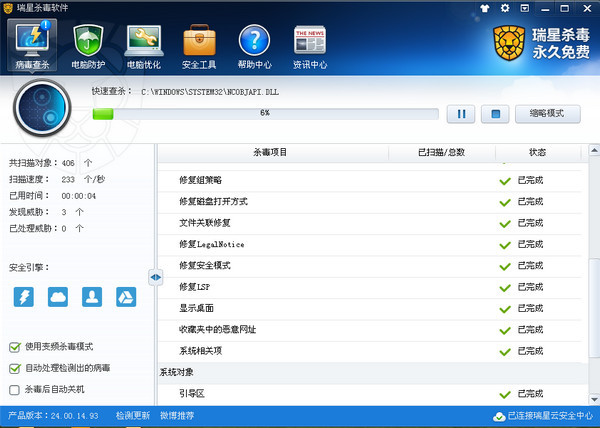This screenshot has width=600, height=428.
Task: Select the 显示桌面 row
Action: tap(370, 309)
